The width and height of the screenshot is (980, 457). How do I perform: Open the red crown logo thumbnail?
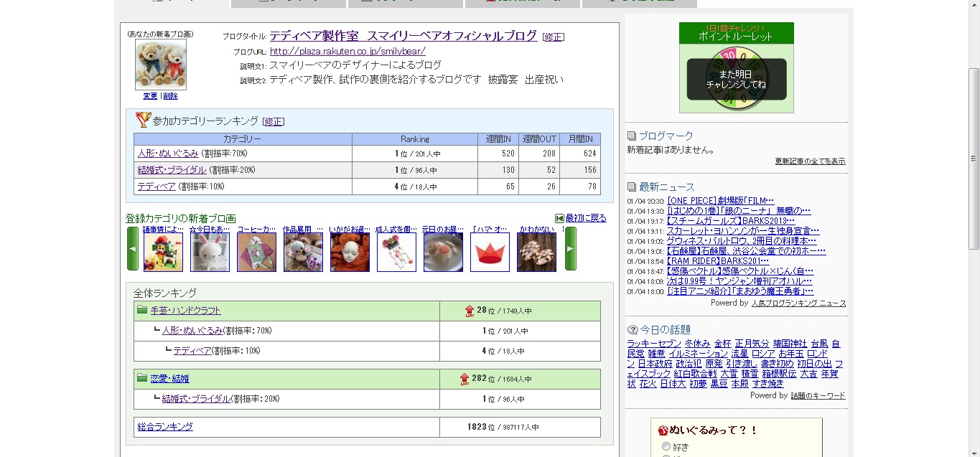click(x=490, y=252)
